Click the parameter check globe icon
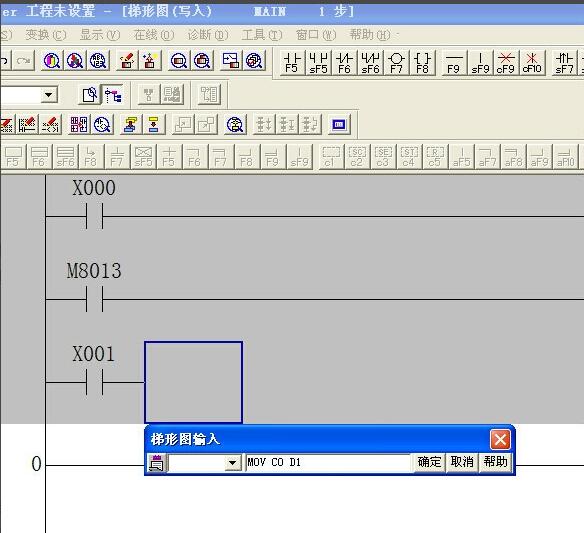The width and height of the screenshot is (584, 533). click(x=254, y=60)
